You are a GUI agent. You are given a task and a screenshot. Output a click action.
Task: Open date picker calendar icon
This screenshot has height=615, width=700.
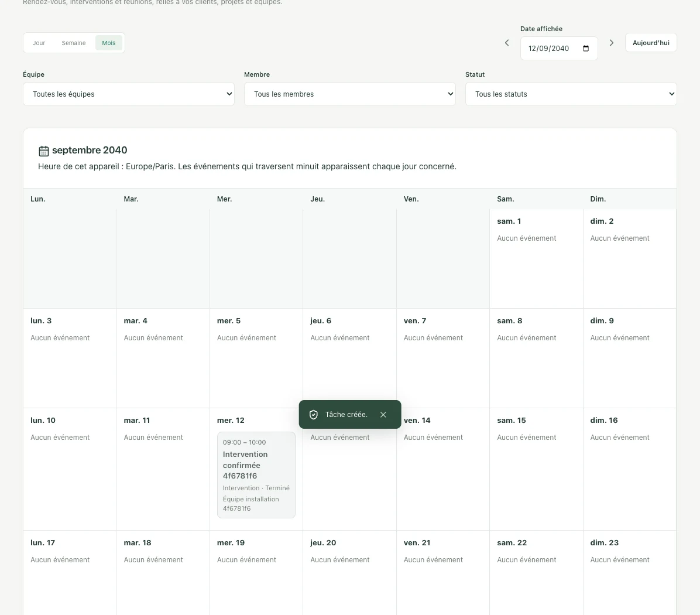[586, 48]
